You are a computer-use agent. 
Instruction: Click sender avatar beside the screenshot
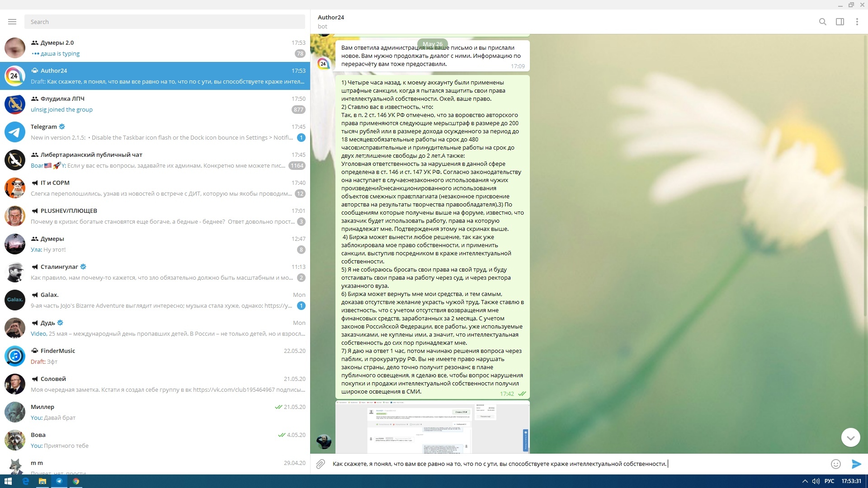(324, 441)
